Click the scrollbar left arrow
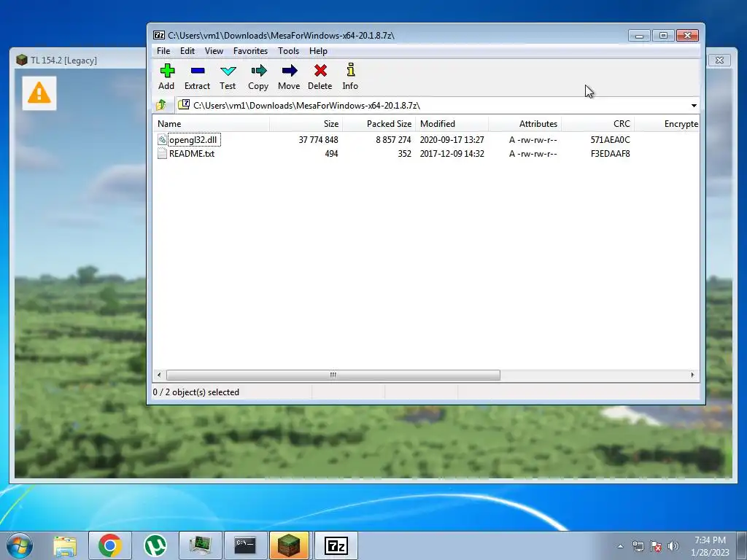Image resolution: width=747 pixels, height=560 pixels. (x=159, y=375)
